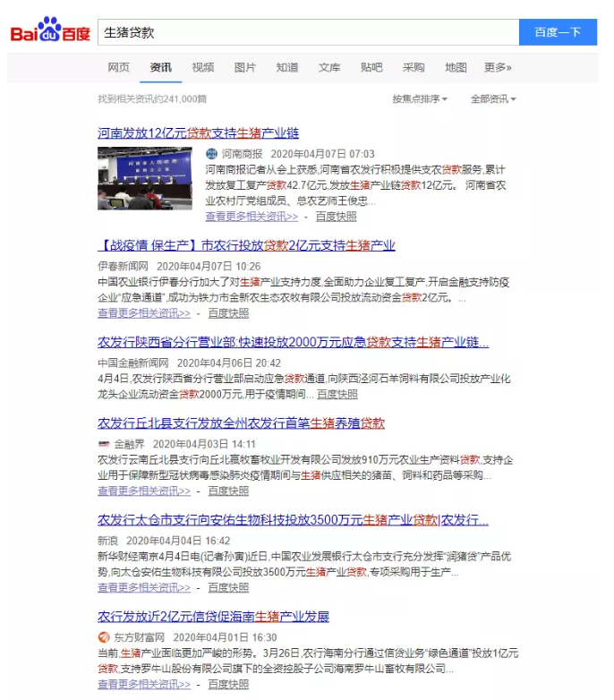Screen dimensions: 614x700
Task: Click 查看更多相关资讯 under 河南商报 result
Action: 252,217
